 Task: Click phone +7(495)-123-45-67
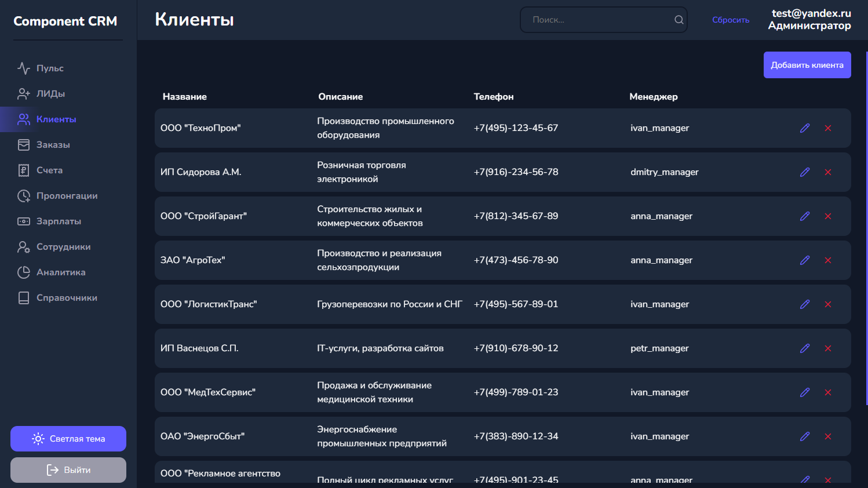point(516,128)
